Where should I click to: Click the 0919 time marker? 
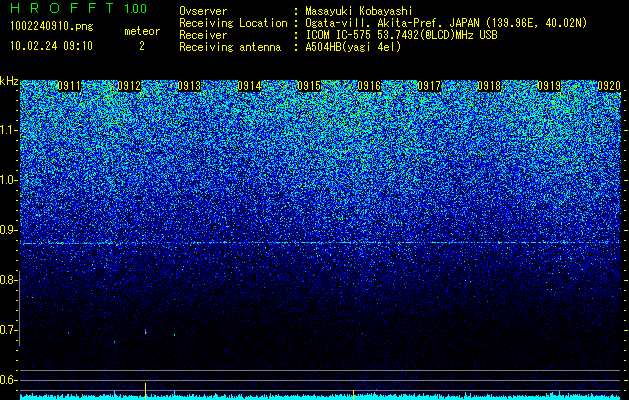click(x=549, y=86)
